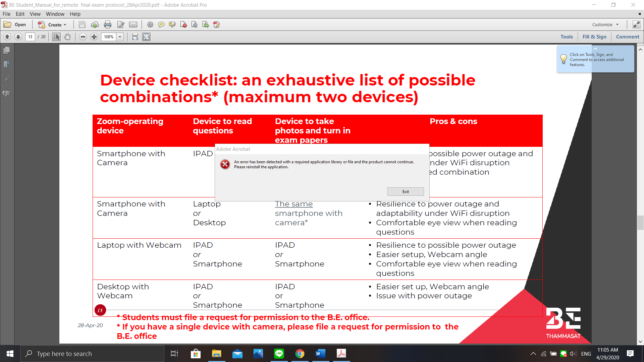644x362 pixels.
Task: Open the LINE app from the taskbar
Action: point(279,354)
